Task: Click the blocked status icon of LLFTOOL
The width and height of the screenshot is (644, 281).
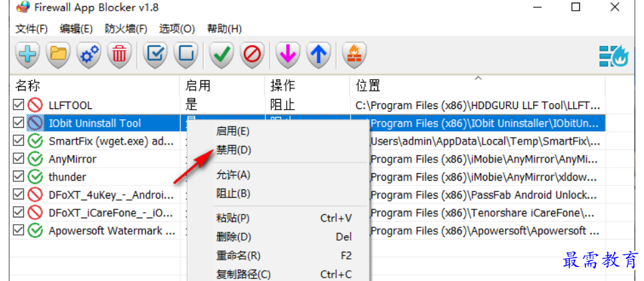Action: click(35, 105)
